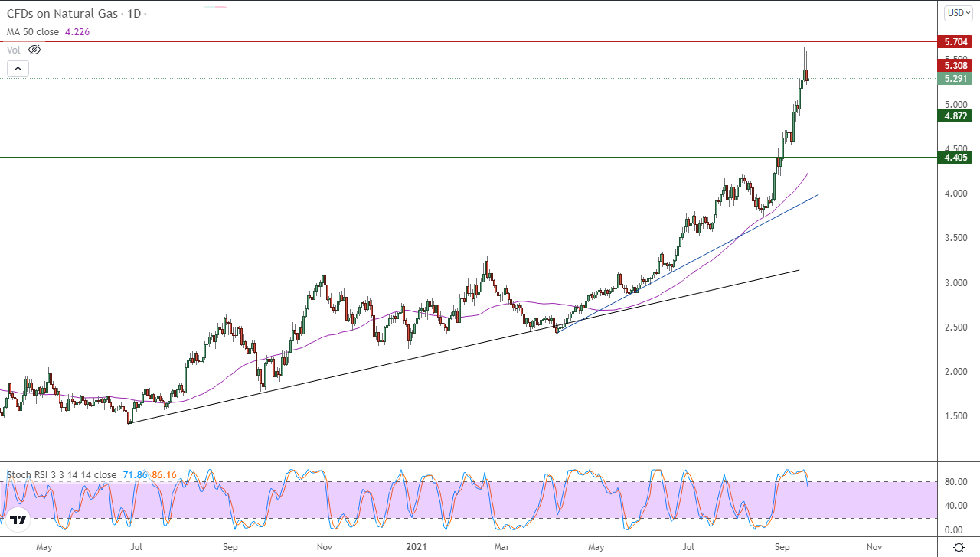Select the blue trend line
Image resolution: width=980 pixels, height=557 pixels.
pyautogui.click(x=688, y=263)
